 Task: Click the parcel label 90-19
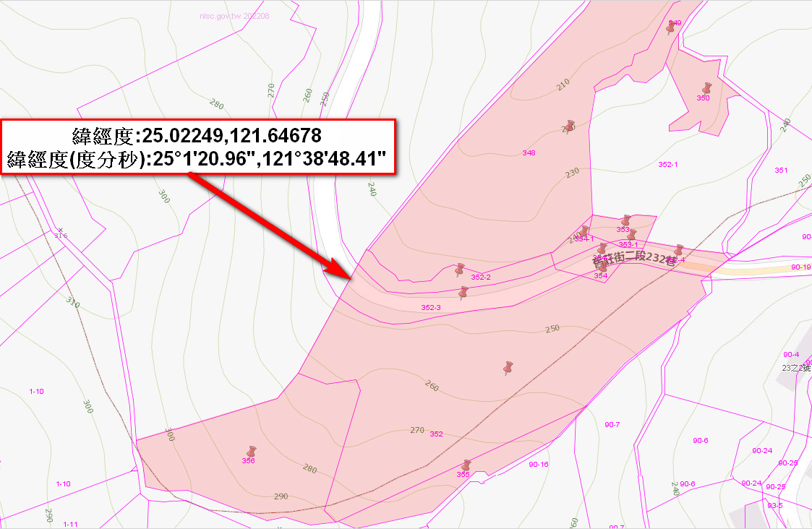(x=800, y=267)
